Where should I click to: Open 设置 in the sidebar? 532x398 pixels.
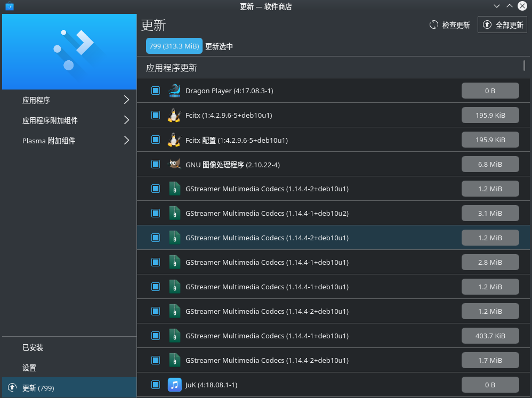pyautogui.click(x=29, y=368)
